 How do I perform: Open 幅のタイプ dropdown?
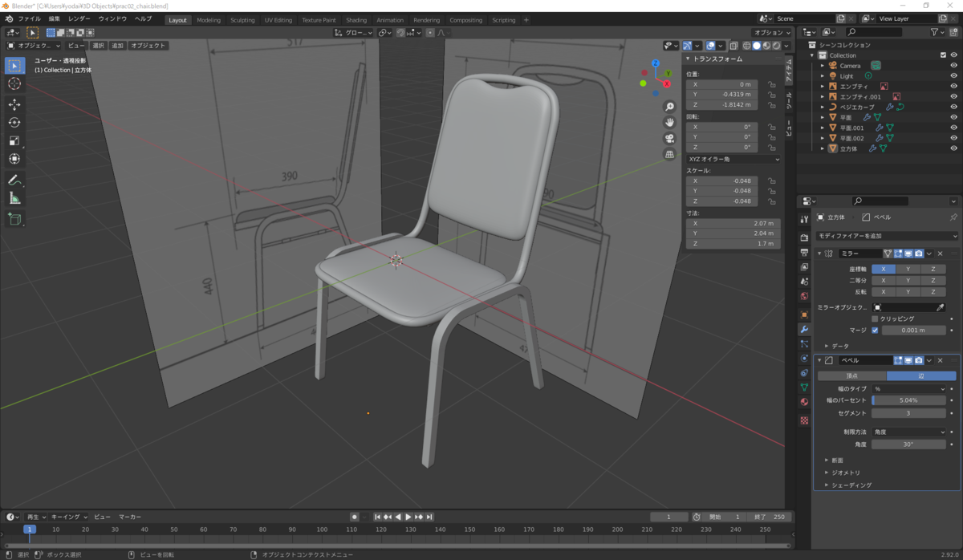(908, 389)
